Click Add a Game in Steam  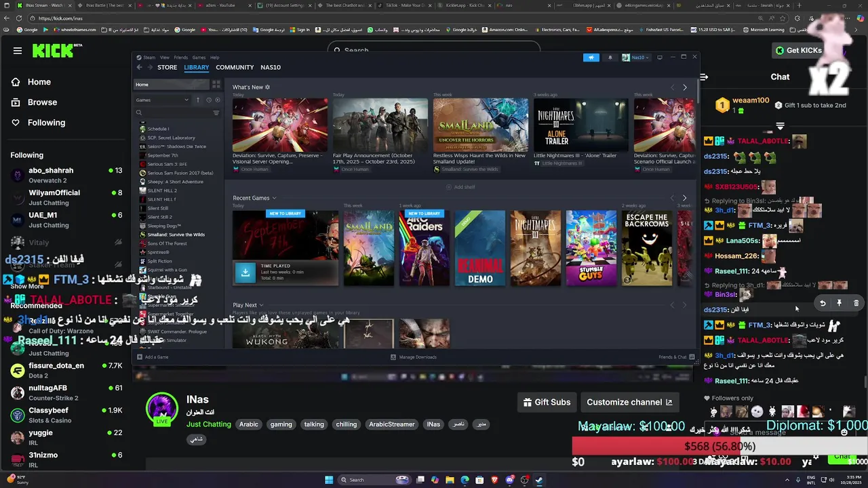click(153, 357)
